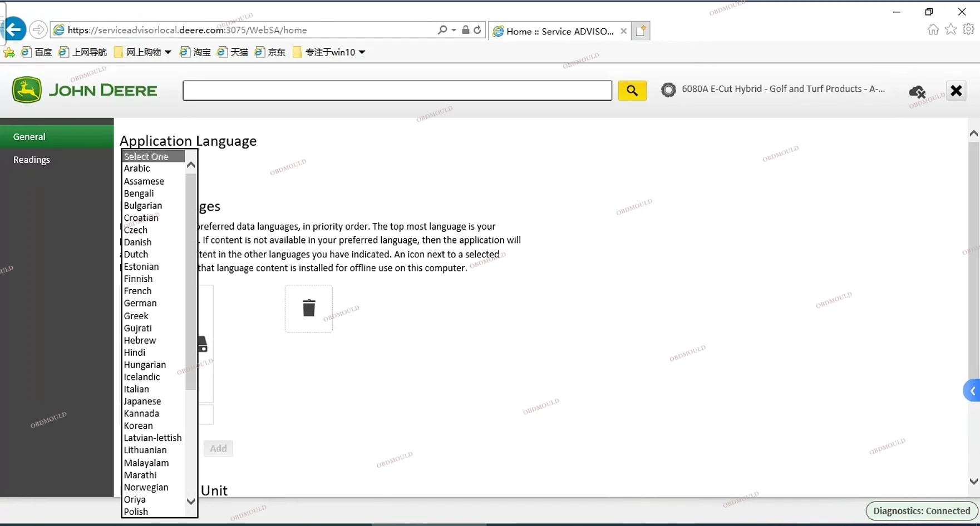Click the yellow search magnifier button

click(x=632, y=91)
